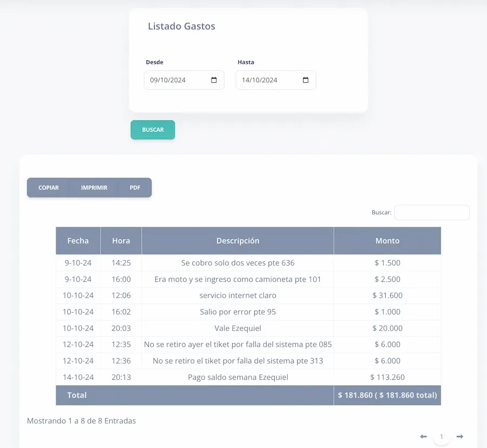This screenshot has width=487, height=448.
Task: Sort the table by Hora column
Action: coord(121,241)
